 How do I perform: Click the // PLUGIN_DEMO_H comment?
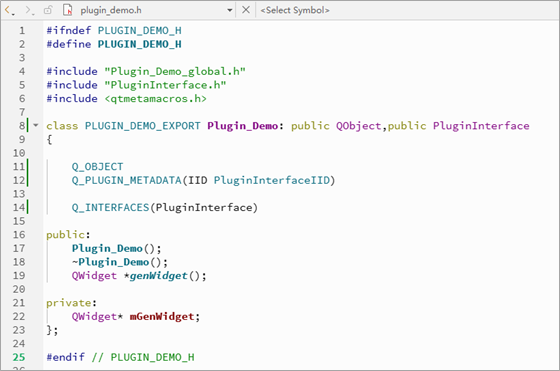pos(143,357)
